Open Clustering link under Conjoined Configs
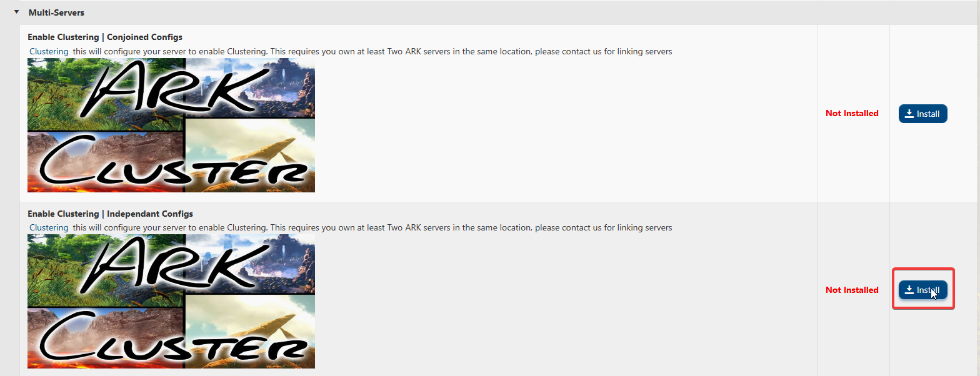 point(49,51)
